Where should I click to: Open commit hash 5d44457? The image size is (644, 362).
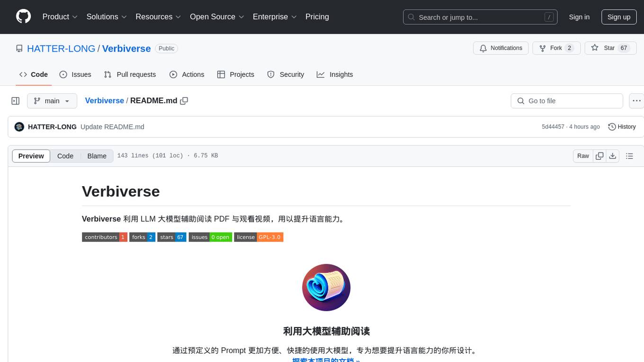[553, 127]
